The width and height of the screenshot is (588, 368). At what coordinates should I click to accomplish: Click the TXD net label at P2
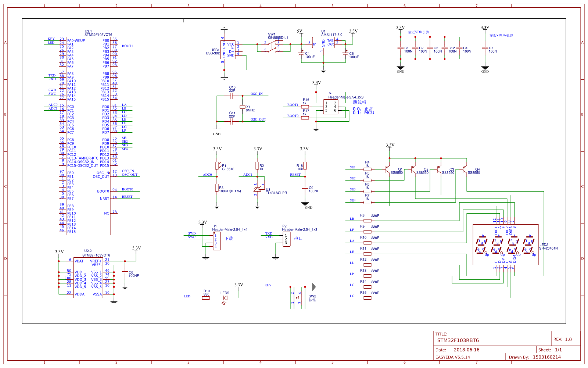click(x=269, y=233)
